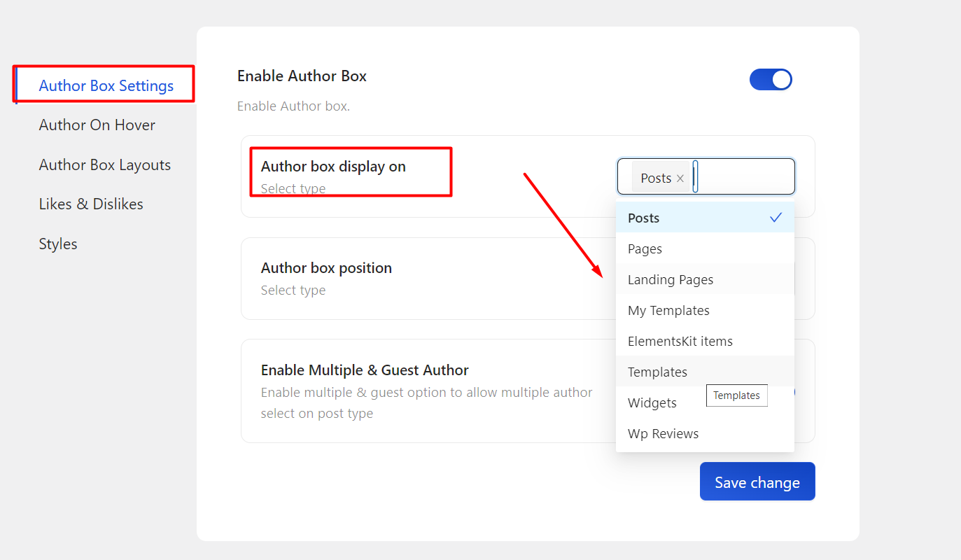Viewport: 961px width, 560px height.
Task: Switch to Author On Hover settings
Action: 97,125
